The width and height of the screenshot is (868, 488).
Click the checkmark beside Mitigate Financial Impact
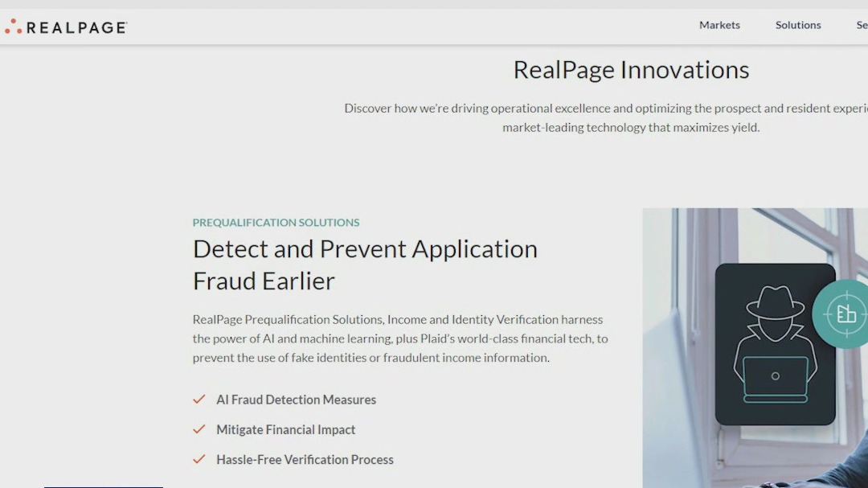(199, 429)
